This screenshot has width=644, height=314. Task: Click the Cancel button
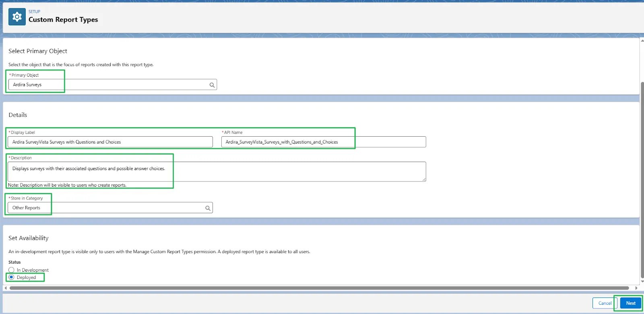tap(605, 303)
